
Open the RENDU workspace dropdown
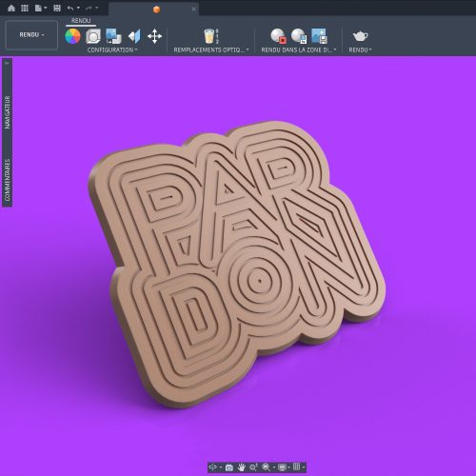click(31, 35)
